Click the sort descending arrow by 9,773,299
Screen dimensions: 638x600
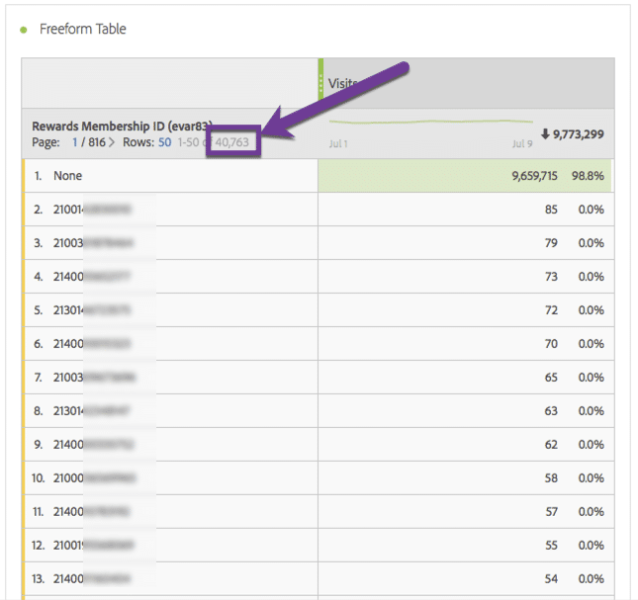[545, 133]
